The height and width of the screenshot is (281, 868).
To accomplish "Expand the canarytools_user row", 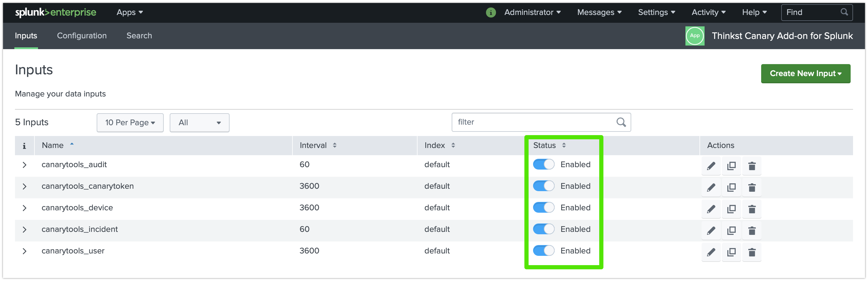I will tap(24, 251).
